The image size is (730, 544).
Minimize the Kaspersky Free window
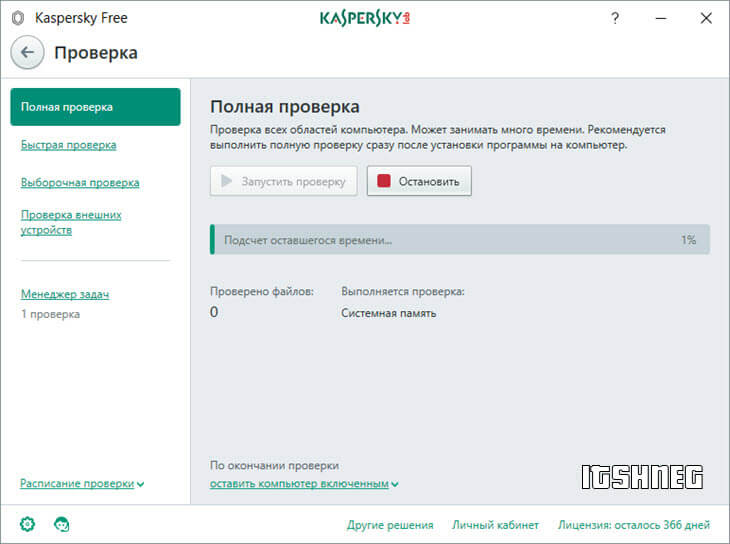coord(661,18)
